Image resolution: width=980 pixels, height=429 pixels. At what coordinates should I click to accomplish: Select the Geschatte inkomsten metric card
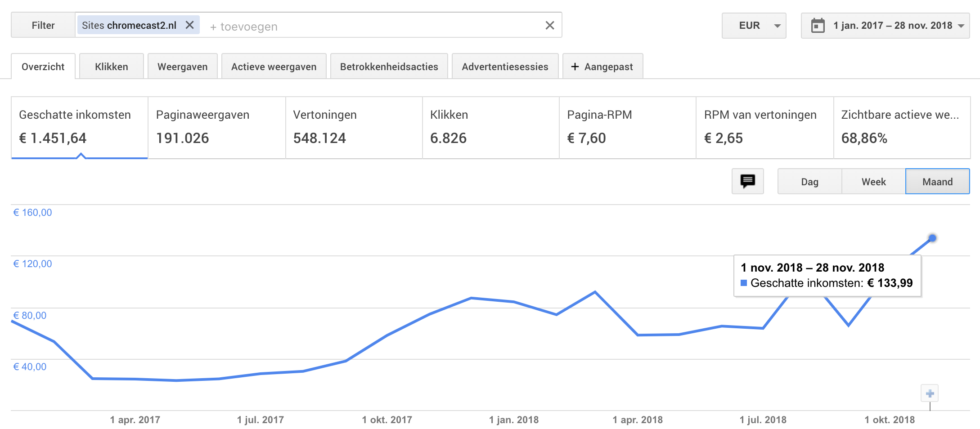pos(80,128)
